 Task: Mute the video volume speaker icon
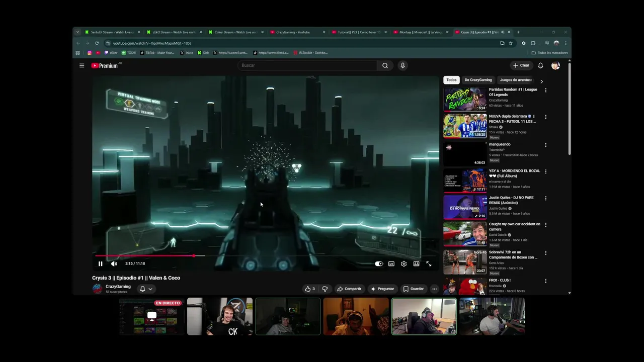[114, 263]
